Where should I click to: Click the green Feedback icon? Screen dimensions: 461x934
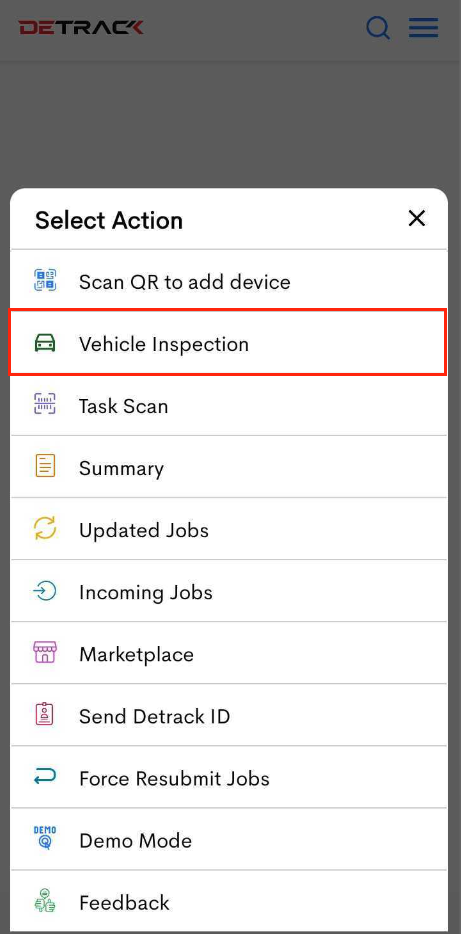click(45, 901)
